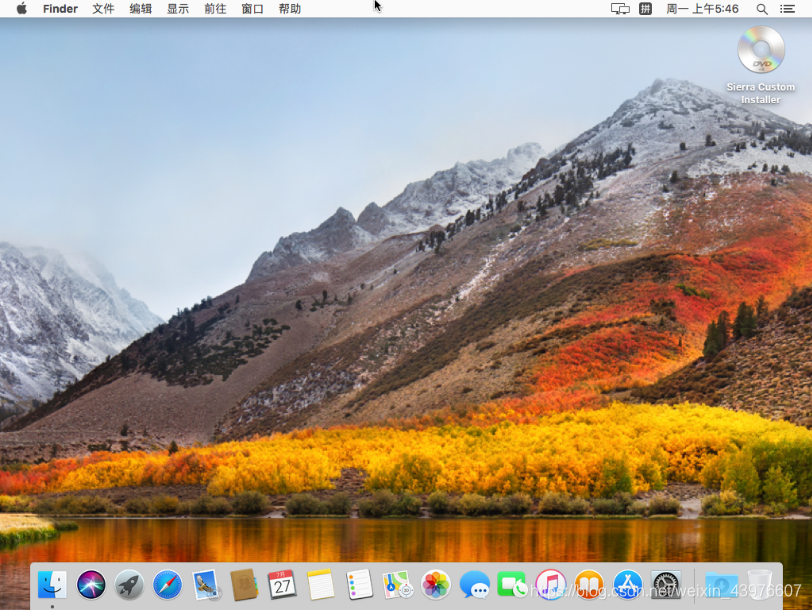
Task: Open the Finder application menu
Action: [x=60, y=9]
